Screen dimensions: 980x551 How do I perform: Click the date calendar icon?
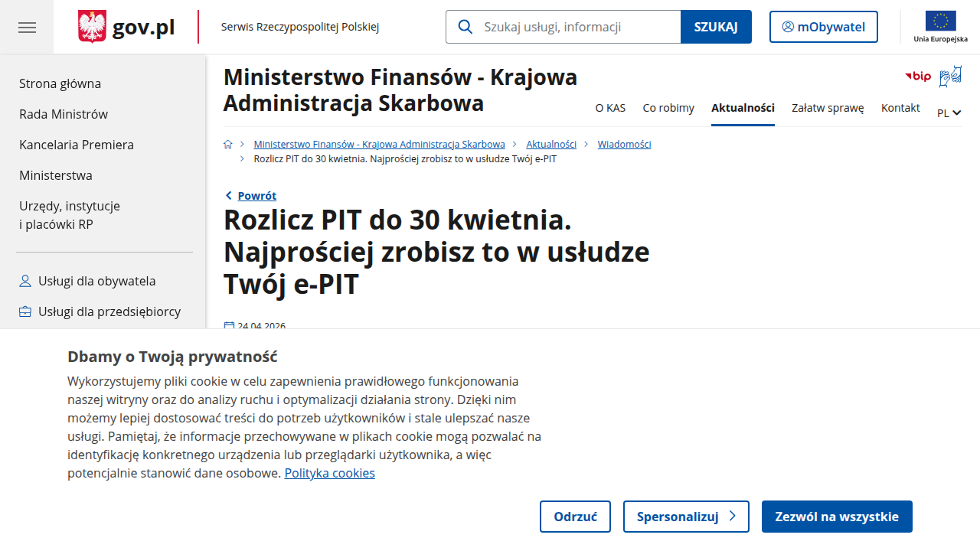(229, 326)
